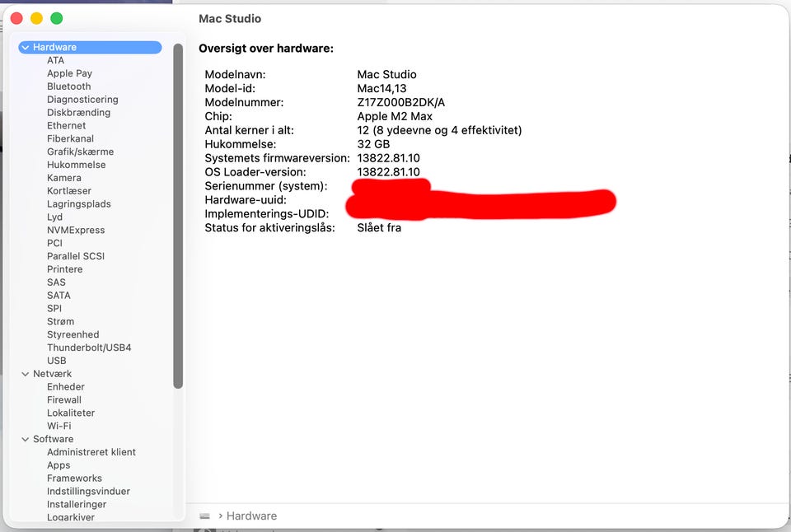Click the Apple M2 Max chip value
The width and height of the screenshot is (791, 532).
click(395, 116)
